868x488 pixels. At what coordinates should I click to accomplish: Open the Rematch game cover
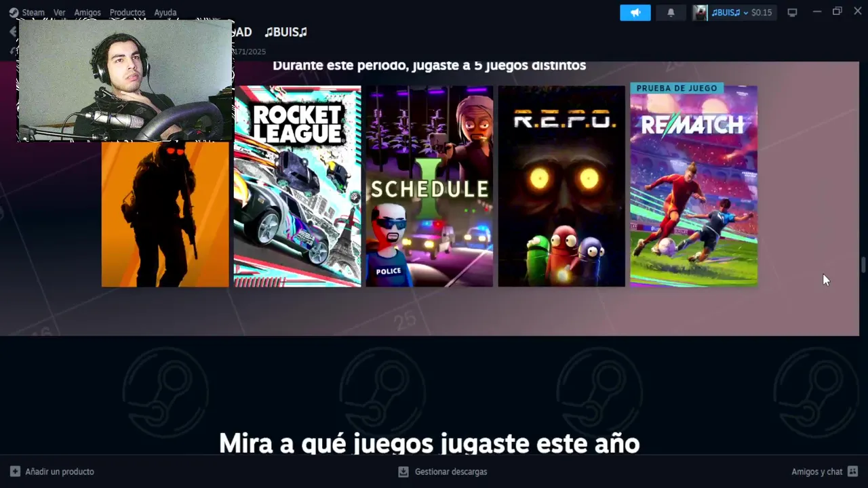(x=694, y=186)
